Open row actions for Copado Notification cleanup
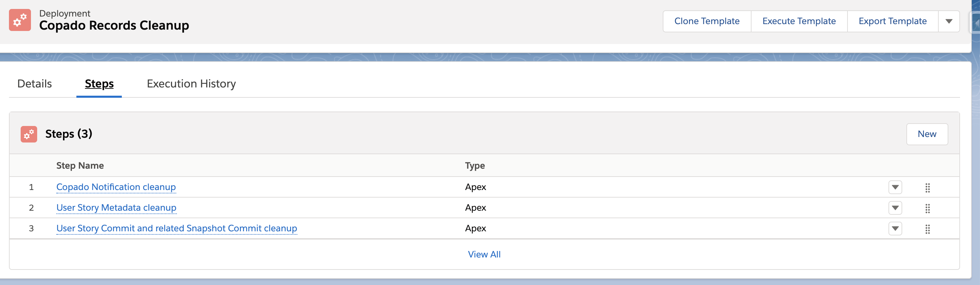980x285 pixels. [x=895, y=187]
